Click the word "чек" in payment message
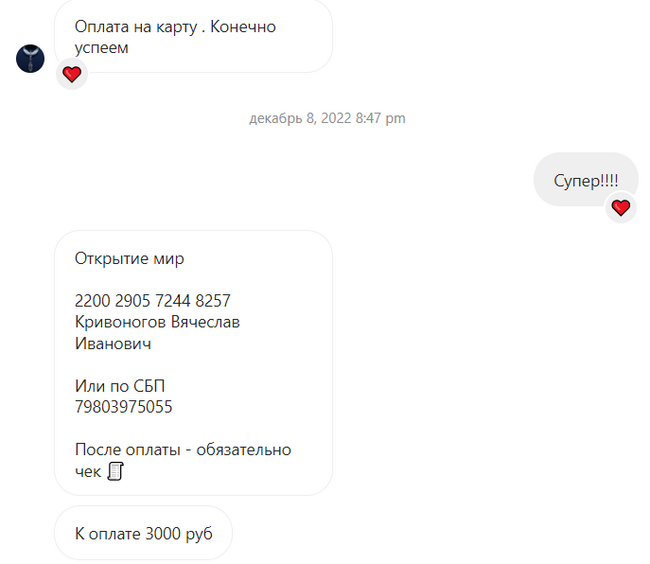The height and width of the screenshot is (564, 650). pyautogui.click(x=88, y=472)
